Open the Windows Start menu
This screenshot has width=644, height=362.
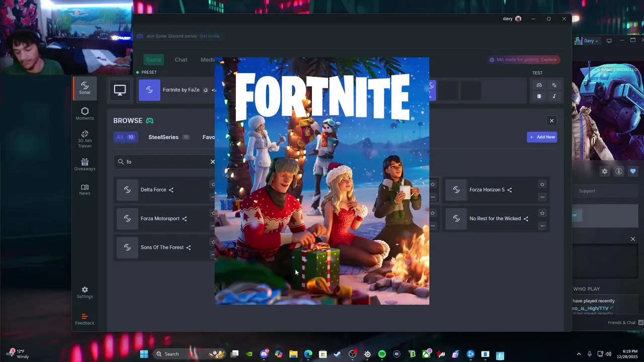(x=144, y=354)
